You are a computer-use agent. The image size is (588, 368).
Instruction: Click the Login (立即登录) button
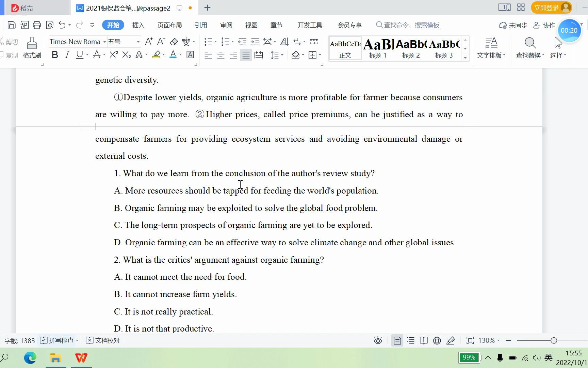pos(551,8)
